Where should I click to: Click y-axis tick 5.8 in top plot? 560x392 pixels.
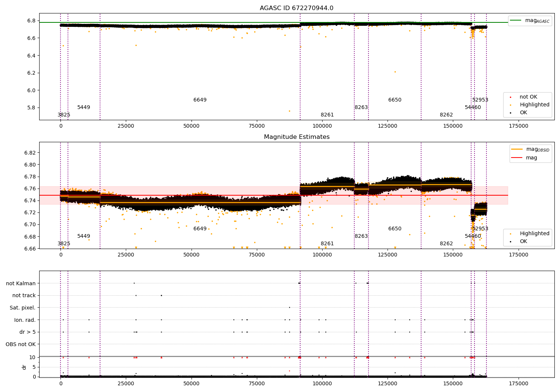point(31,108)
